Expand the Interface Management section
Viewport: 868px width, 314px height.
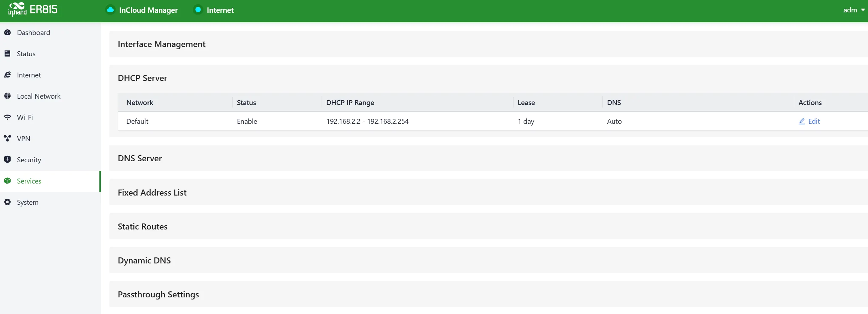(488, 44)
